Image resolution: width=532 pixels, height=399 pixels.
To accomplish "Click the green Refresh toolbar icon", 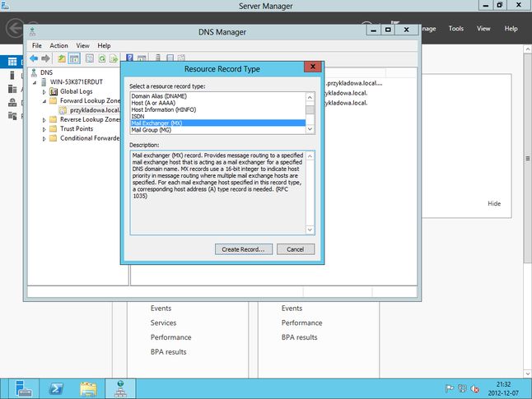I will pos(102,58).
